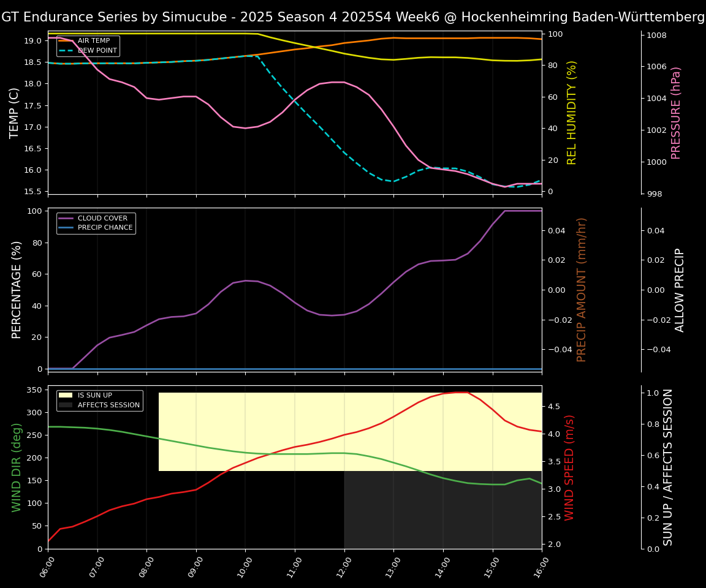
Task: Click the PERCENTAGE (%) axis label
Action: [x=17, y=290]
